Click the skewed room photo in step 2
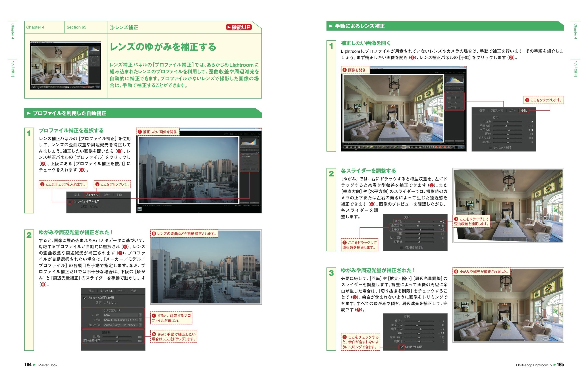Image resolution: width=588 pixels, height=378 pixels. tap(508, 206)
